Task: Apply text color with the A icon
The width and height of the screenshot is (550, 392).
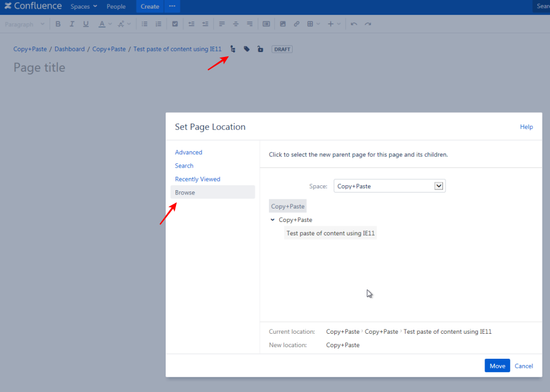Action: coord(102,24)
